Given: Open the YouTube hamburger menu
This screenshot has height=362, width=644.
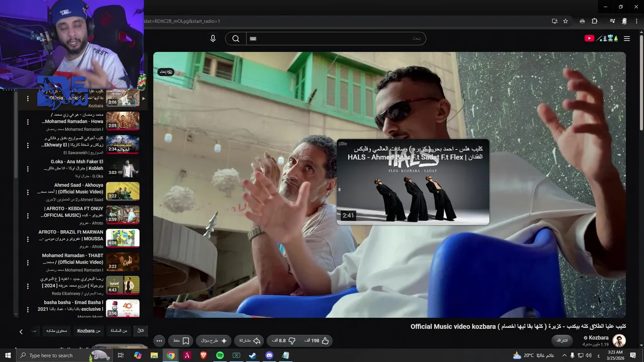Looking at the screenshot, I should coord(627,39).
